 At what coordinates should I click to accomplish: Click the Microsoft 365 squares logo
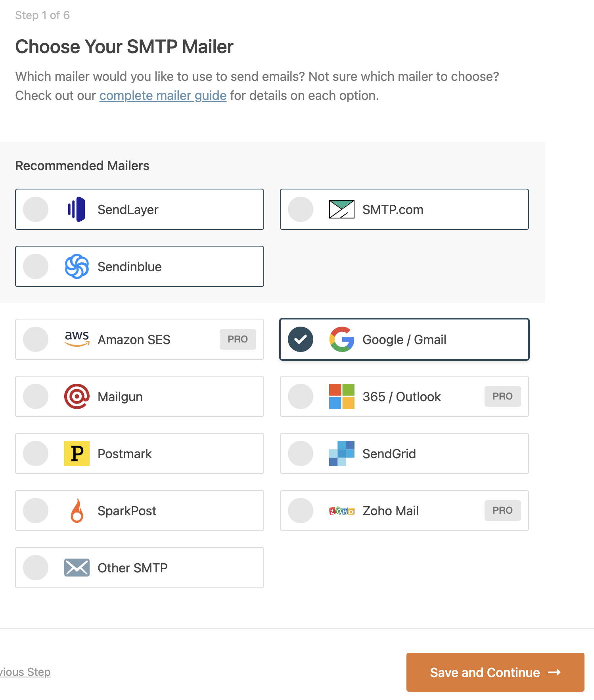[x=342, y=396]
